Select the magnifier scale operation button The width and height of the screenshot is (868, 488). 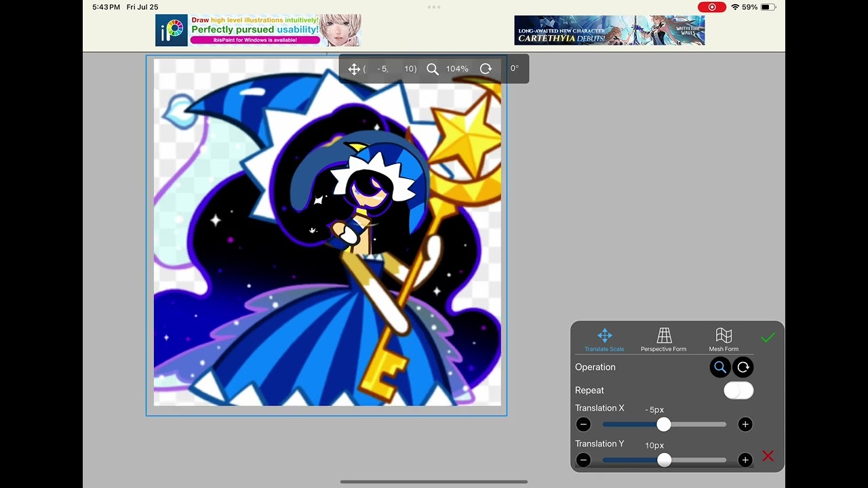[720, 367]
